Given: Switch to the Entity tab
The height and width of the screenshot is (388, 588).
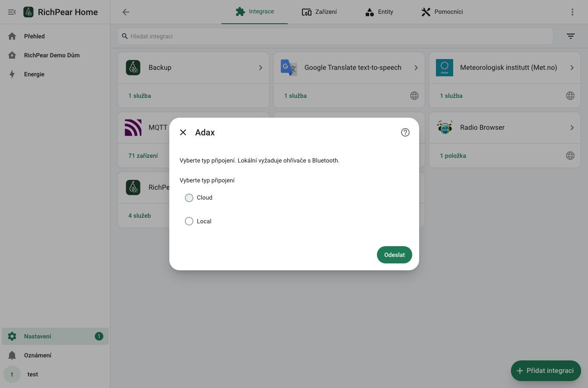Looking at the screenshot, I should click(379, 12).
